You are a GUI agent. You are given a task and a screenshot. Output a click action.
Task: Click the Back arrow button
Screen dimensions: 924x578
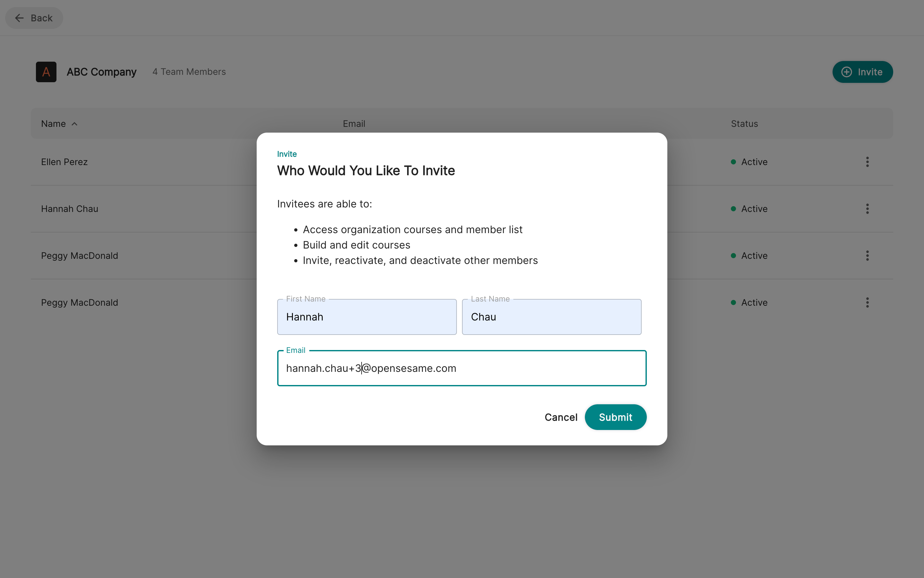pos(34,18)
